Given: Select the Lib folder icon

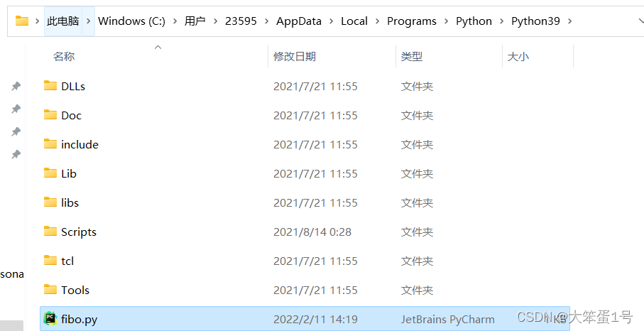Looking at the screenshot, I should pos(50,173).
